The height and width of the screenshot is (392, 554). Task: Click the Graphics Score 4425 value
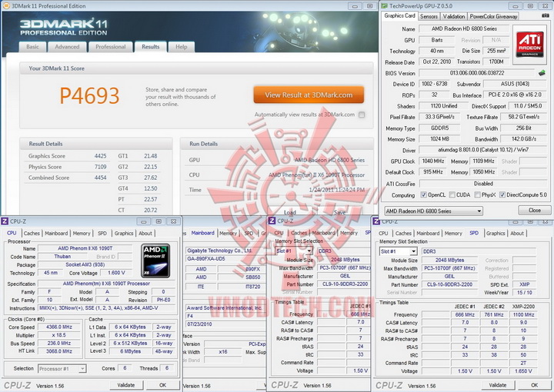(x=100, y=156)
